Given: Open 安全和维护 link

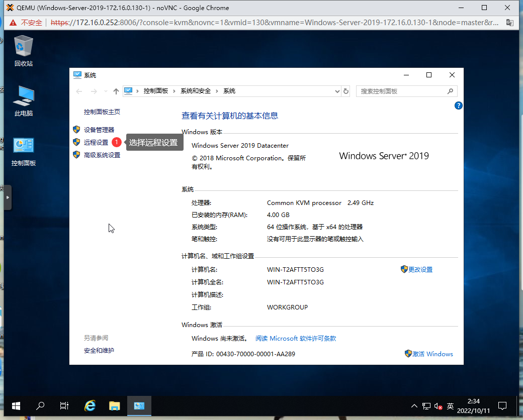Looking at the screenshot, I should (x=99, y=350).
